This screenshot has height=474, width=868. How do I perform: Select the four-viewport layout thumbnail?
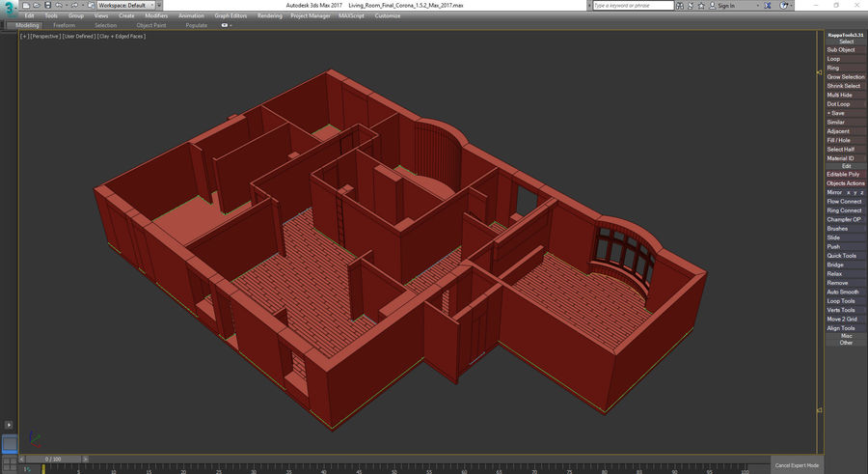10,463
